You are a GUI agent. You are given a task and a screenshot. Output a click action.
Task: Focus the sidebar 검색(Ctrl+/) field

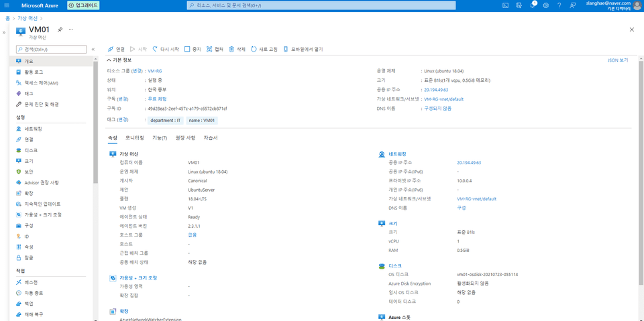[52, 50]
